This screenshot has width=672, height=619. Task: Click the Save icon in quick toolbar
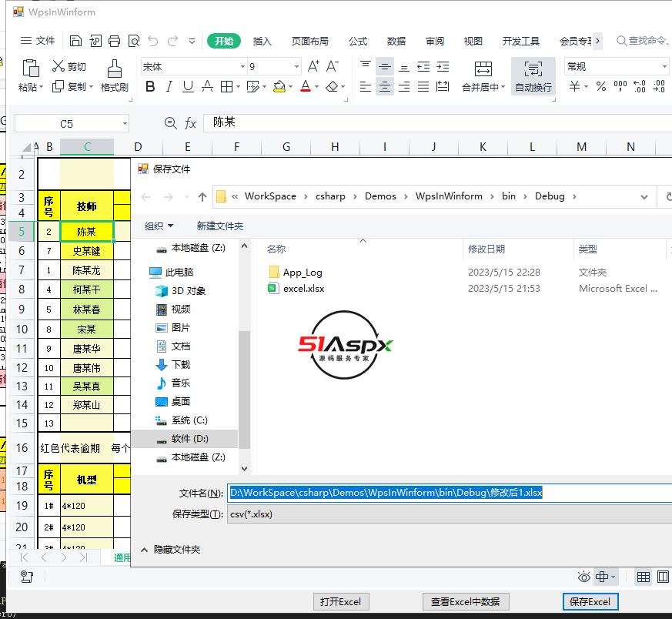pyautogui.click(x=76, y=41)
